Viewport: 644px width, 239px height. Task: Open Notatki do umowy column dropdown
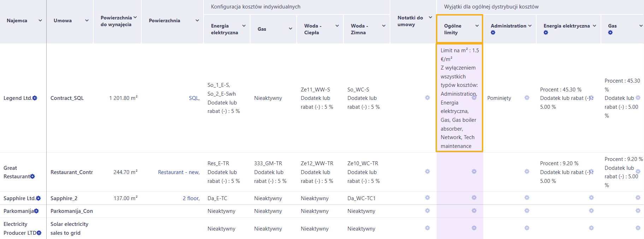point(430,17)
